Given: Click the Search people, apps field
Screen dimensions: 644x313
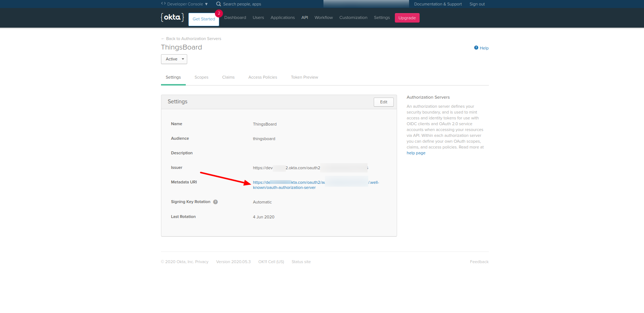Looking at the screenshot, I should [x=242, y=4].
